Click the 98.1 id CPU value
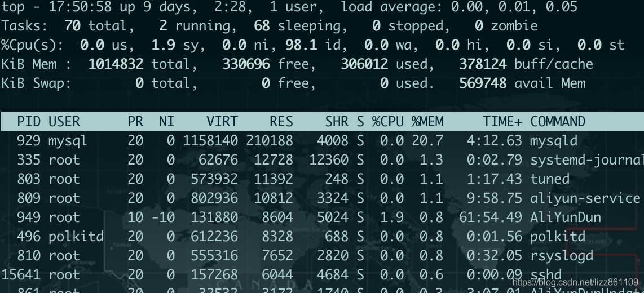Screen dimensions: 644x293 pyautogui.click(x=301, y=45)
